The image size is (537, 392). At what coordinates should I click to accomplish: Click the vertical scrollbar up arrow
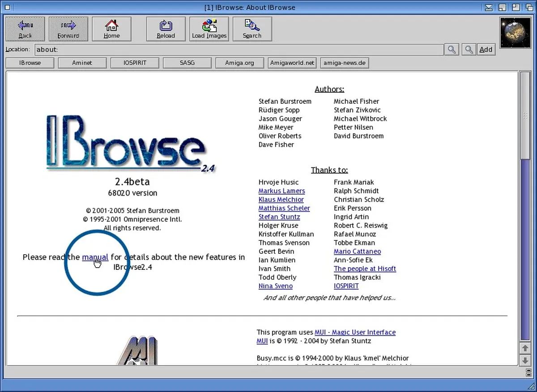525,348
